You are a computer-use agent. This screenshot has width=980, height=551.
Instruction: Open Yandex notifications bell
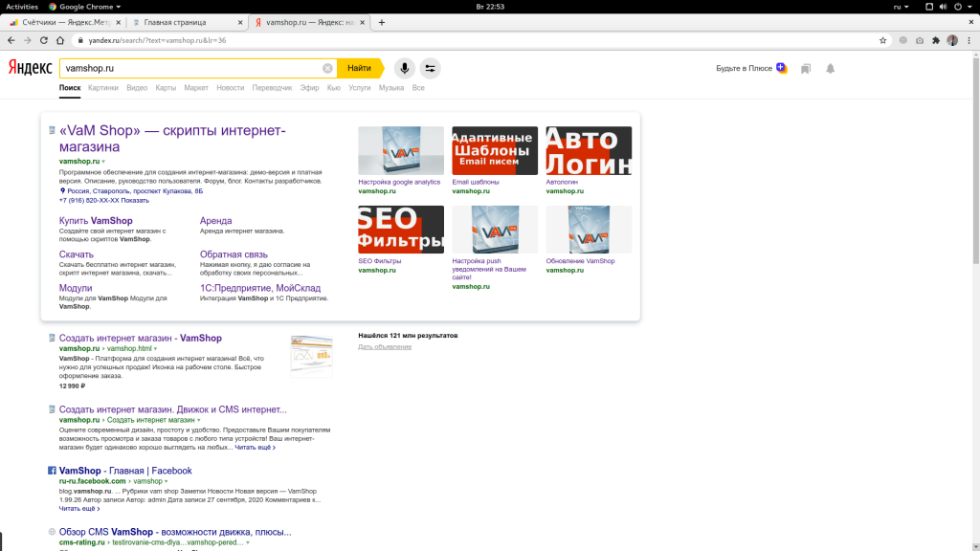pos(830,69)
